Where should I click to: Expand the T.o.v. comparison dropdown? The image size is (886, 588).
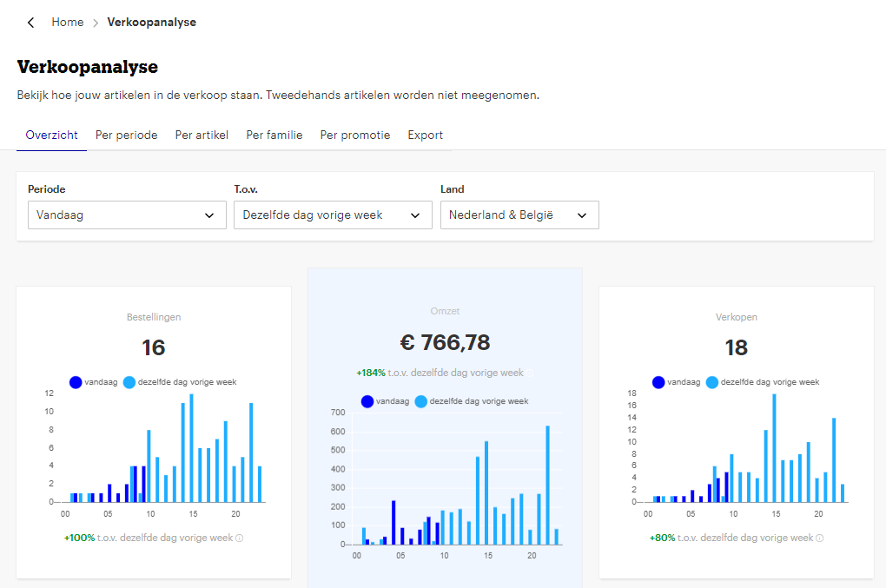pos(332,215)
